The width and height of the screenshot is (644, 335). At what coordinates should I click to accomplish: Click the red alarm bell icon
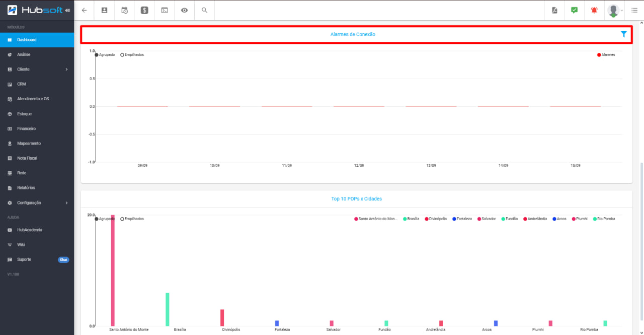[x=594, y=10]
